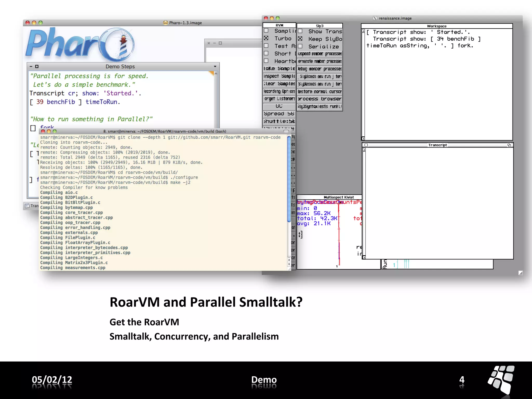Uncheck Keep SlyBo option in Sly3 panel

pyautogui.click(x=300, y=39)
